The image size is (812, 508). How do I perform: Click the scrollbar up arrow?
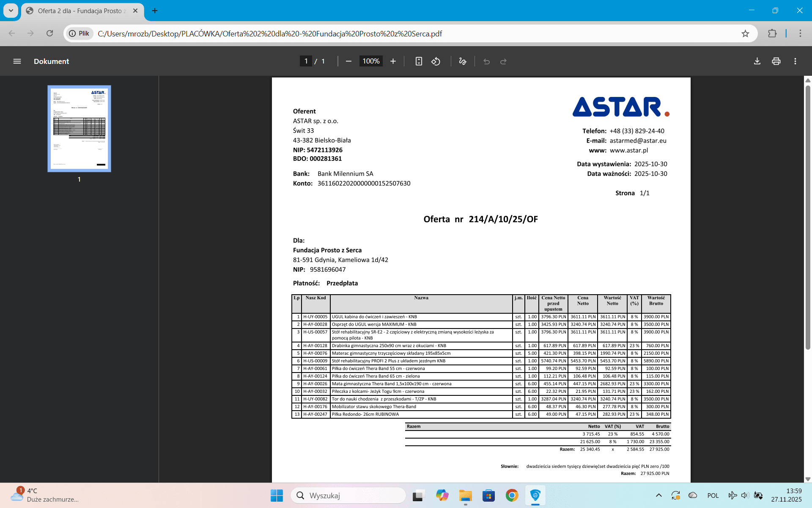tap(808, 80)
